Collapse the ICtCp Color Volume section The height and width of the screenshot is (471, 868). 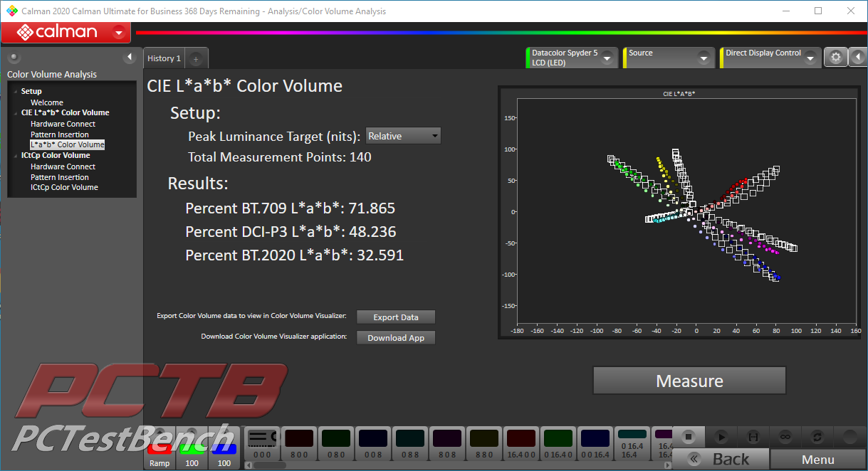point(16,156)
